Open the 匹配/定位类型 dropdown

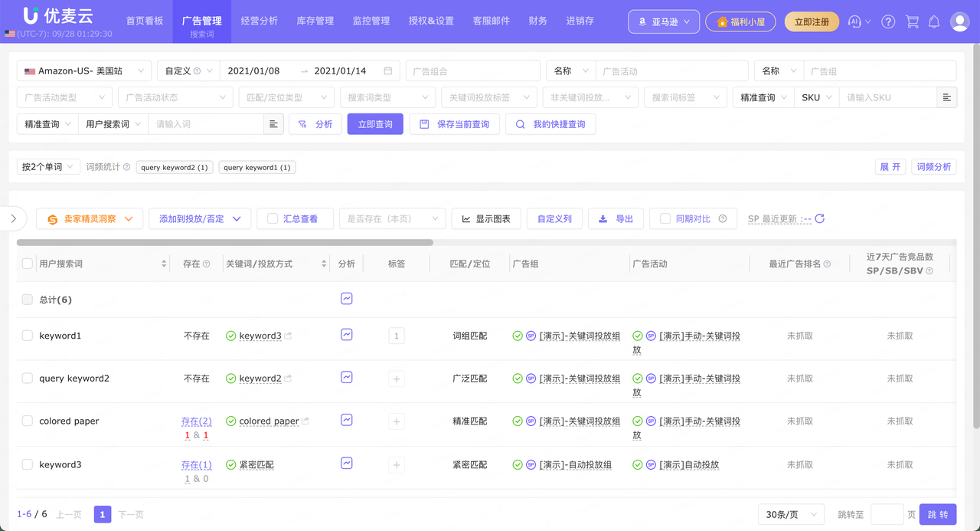[286, 97]
